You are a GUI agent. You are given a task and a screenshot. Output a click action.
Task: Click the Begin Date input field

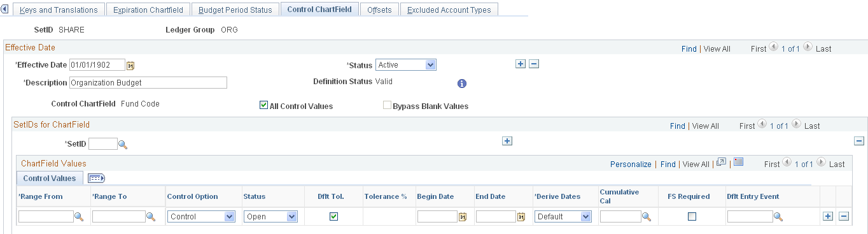point(438,217)
